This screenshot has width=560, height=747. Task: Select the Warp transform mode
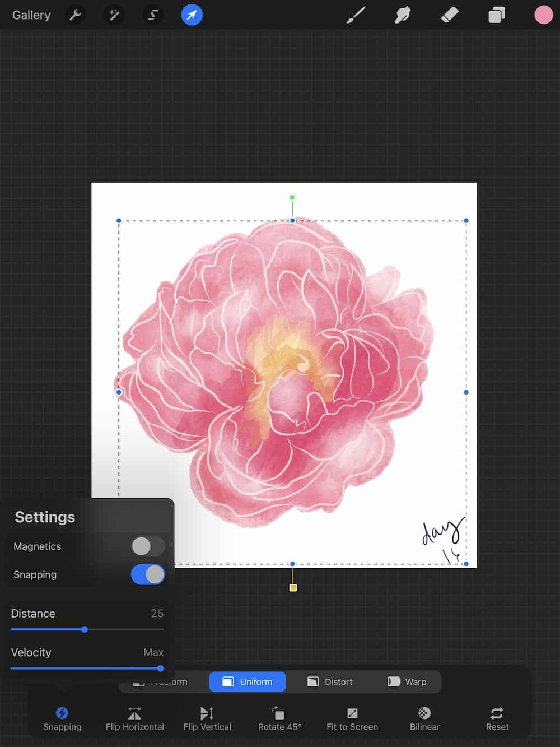[x=408, y=681]
